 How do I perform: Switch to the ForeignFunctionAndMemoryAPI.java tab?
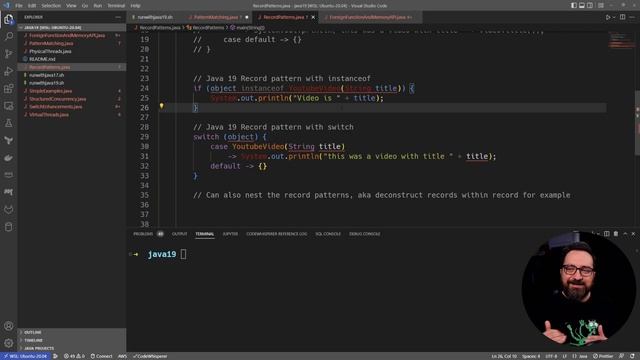369,17
